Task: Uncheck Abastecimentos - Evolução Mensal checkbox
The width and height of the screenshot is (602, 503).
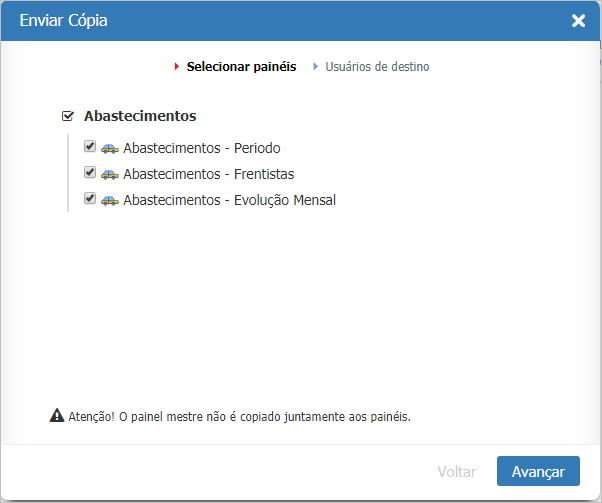Action: [90, 199]
